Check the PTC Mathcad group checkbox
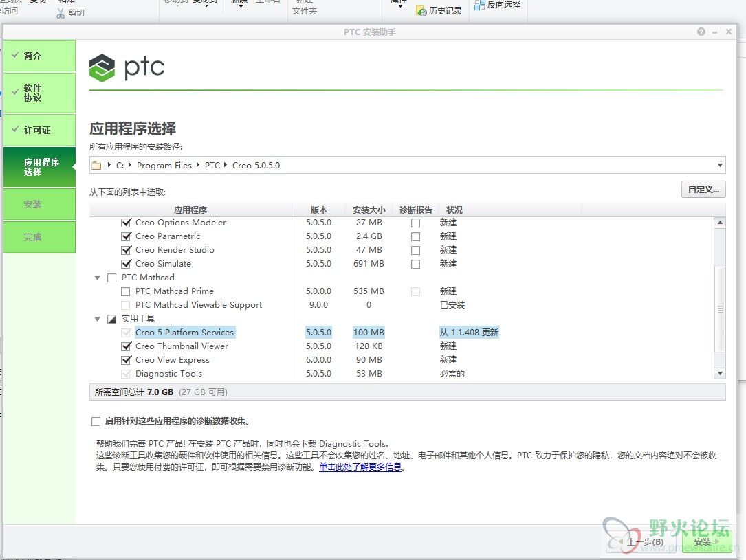The height and width of the screenshot is (560, 746). (112, 278)
